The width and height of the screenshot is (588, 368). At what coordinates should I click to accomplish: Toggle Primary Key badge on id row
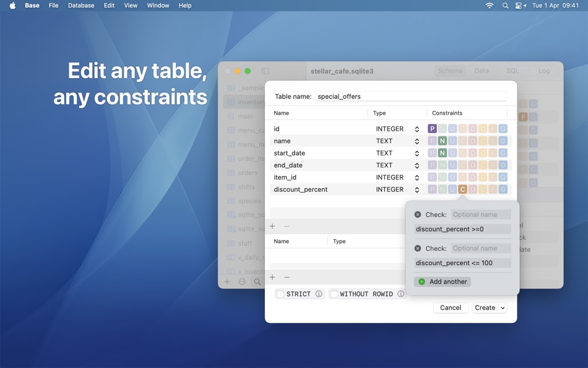[432, 129]
